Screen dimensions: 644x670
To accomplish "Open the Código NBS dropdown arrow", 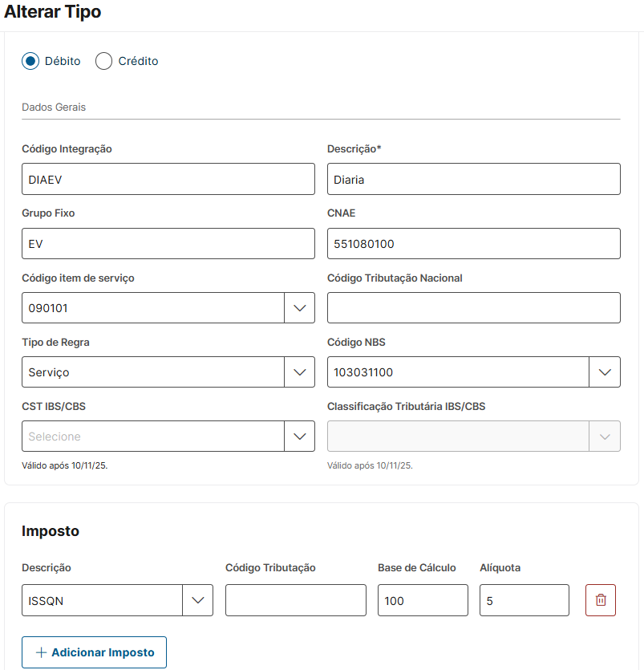I will click(x=605, y=372).
